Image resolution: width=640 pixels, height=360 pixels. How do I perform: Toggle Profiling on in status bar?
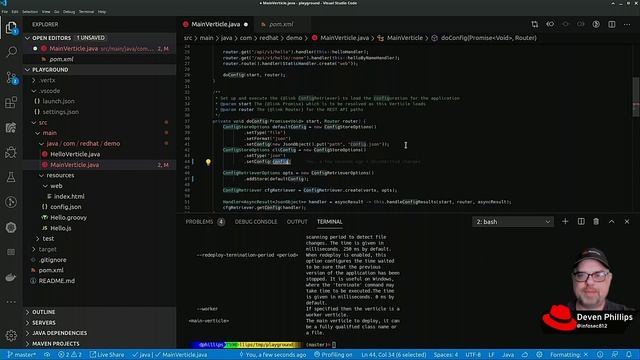click(x=333, y=355)
